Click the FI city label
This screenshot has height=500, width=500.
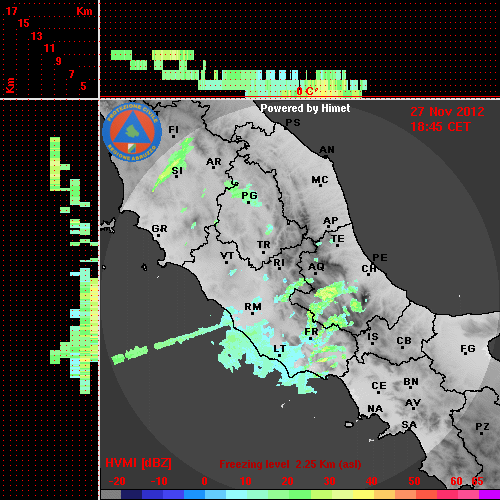click(x=174, y=129)
